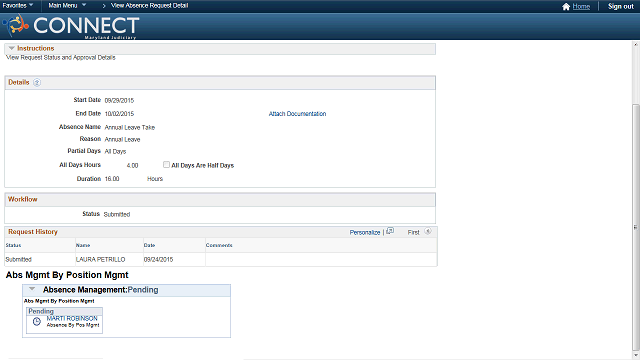The width and height of the screenshot is (640, 360).
Task: Open Request History grid popup icon
Action: point(390,231)
